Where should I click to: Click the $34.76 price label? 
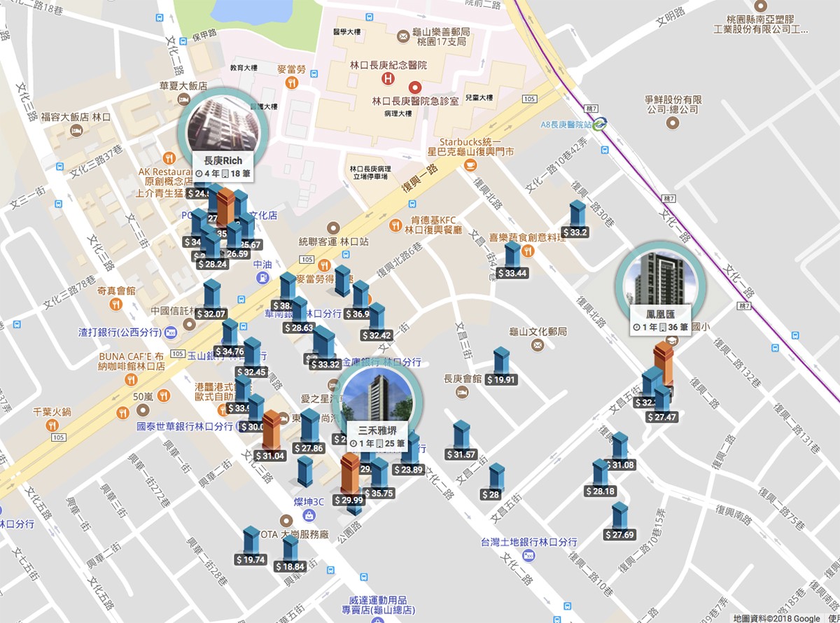(230, 351)
